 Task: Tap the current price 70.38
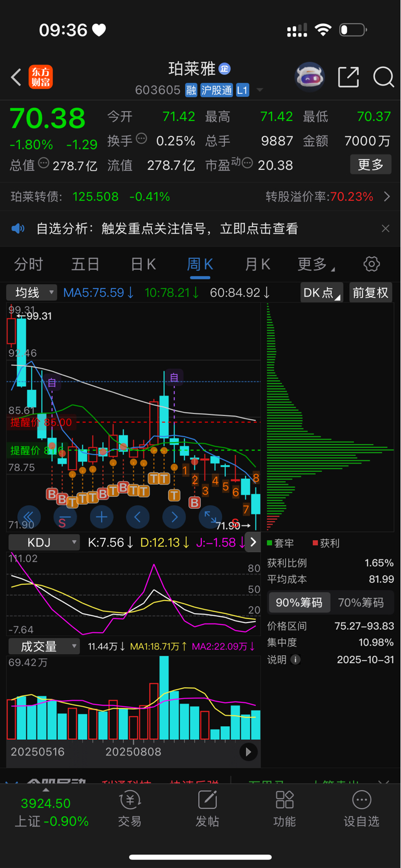click(x=47, y=118)
